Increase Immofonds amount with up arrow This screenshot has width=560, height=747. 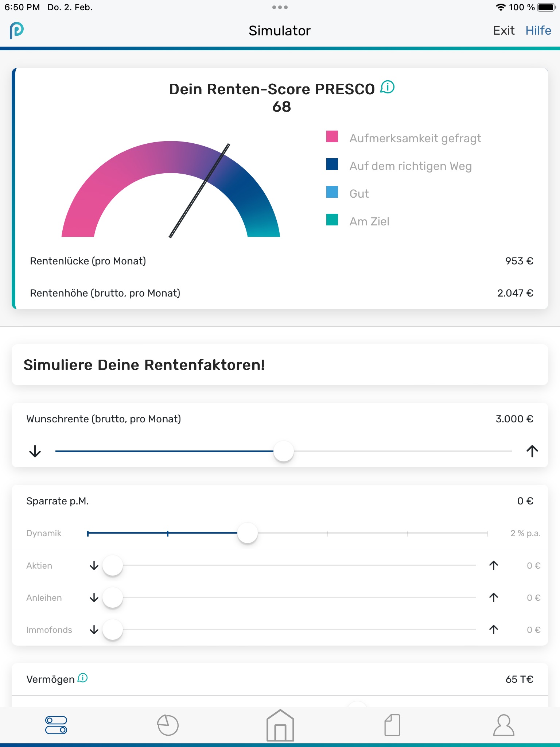(x=494, y=630)
